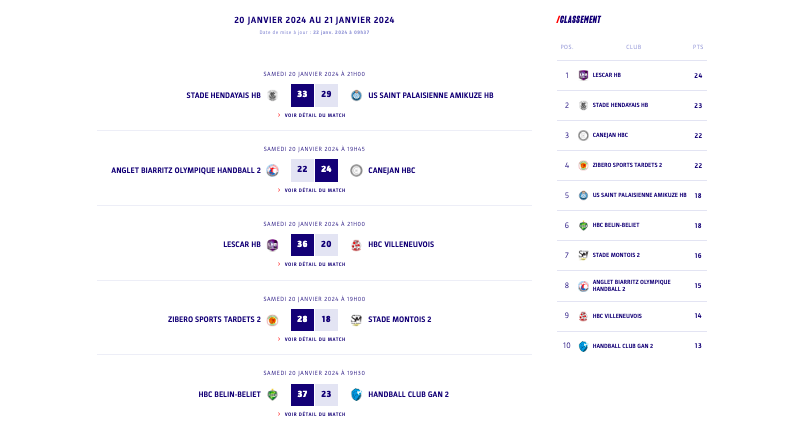Click Lescar HB logo in match row
This screenshot has height=447, width=806.
(x=272, y=244)
